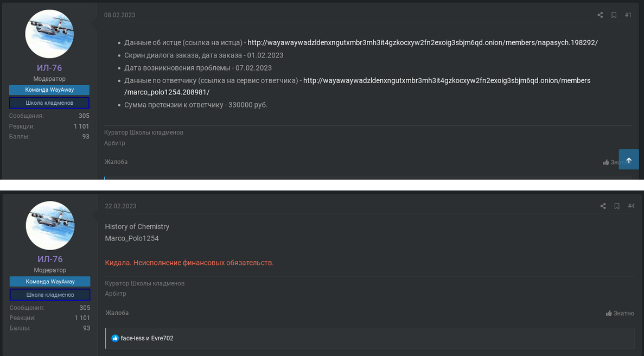Share the first post (#1)
644x356 pixels.
[x=600, y=15]
